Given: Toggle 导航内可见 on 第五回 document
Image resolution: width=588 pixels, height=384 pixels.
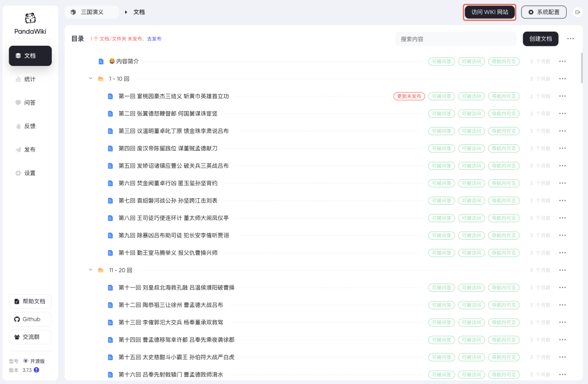Looking at the screenshot, I should [504, 166].
